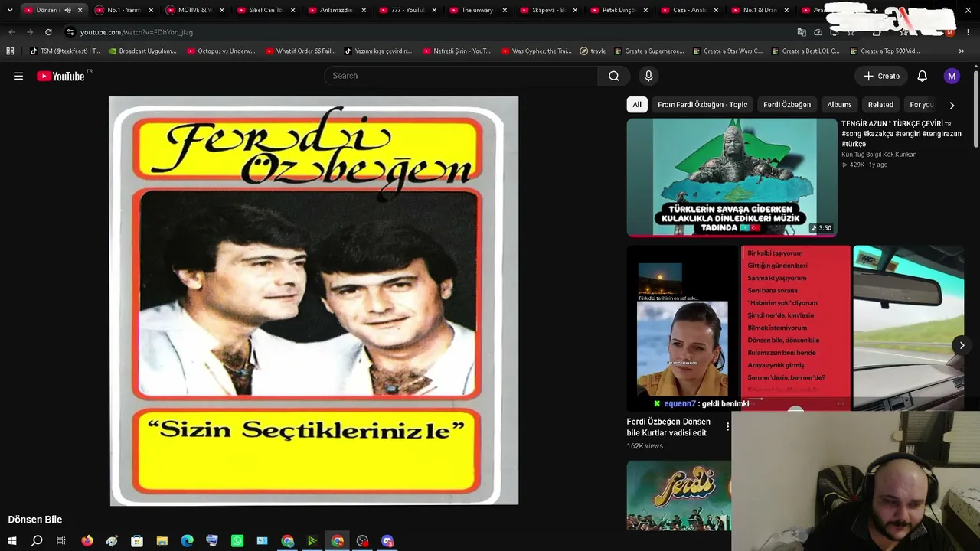
Task: Open the Create a Best LOL C... bookmark
Action: pos(805,51)
